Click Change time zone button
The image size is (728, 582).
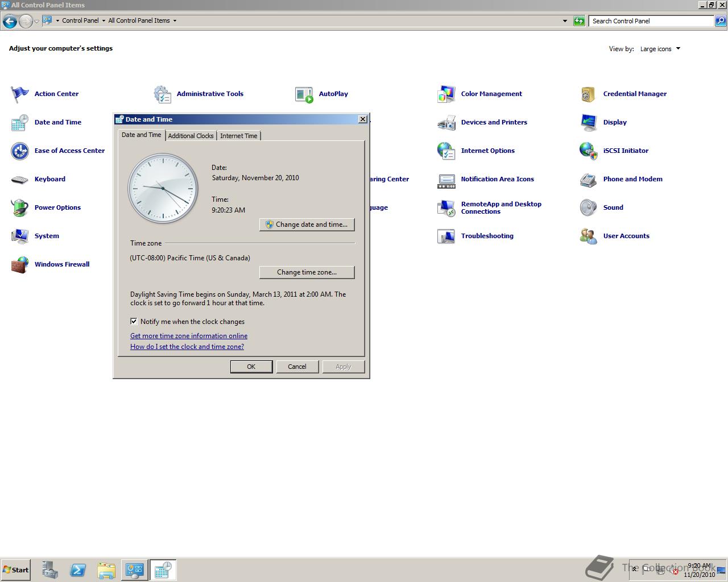pyautogui.click(x=307, y=272)
